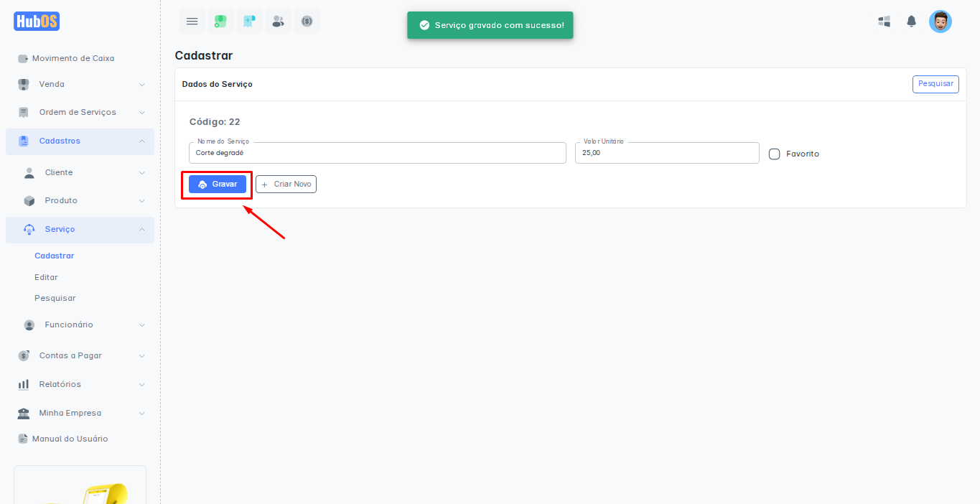Screen dimensions: 980x504
Task: Click the Nome do Serviço field
Action: [378, 153]
